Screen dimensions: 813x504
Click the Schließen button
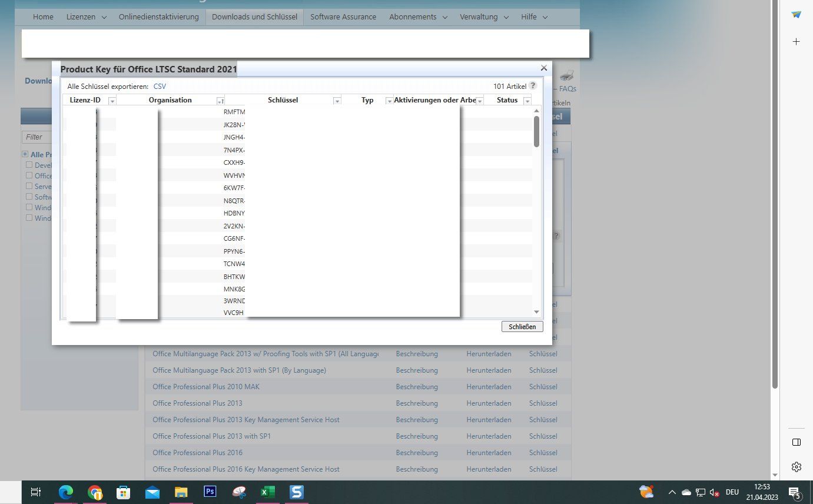[522, 326]
